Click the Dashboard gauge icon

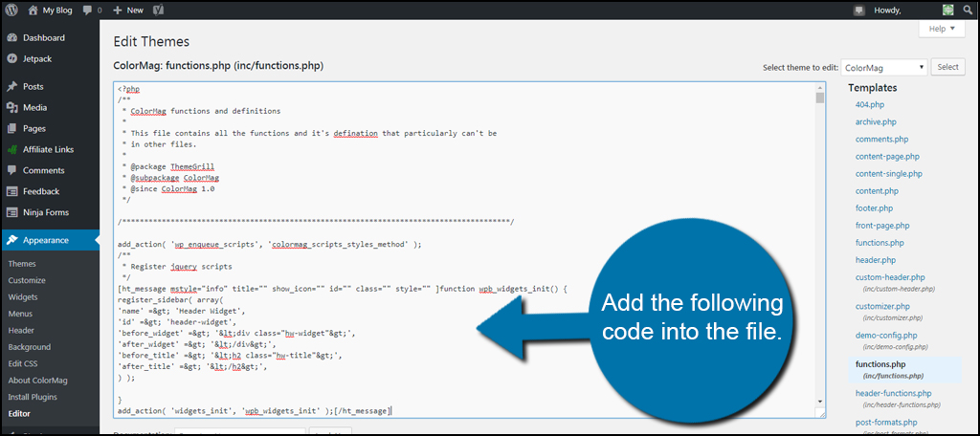coord(11,37)
